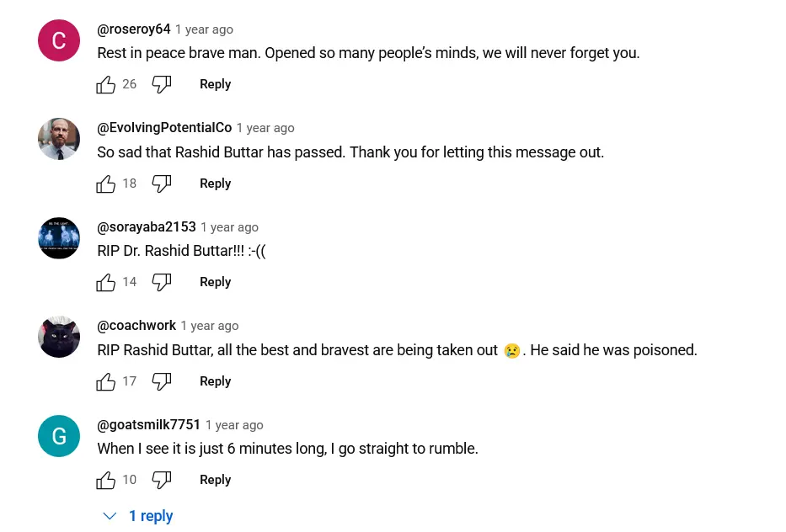Like the comment by @roseroy64
The image size is (786, 532).
click(106, 84)
